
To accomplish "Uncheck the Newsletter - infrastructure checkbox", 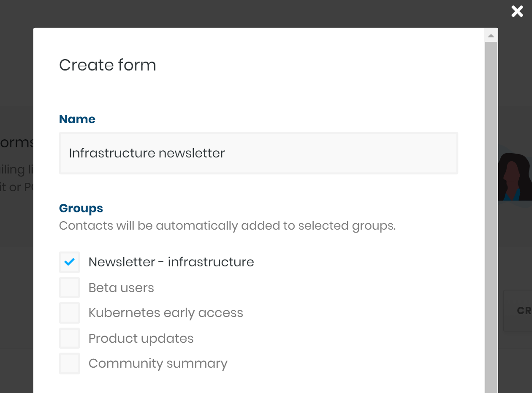I will click(x=69, y=262).
